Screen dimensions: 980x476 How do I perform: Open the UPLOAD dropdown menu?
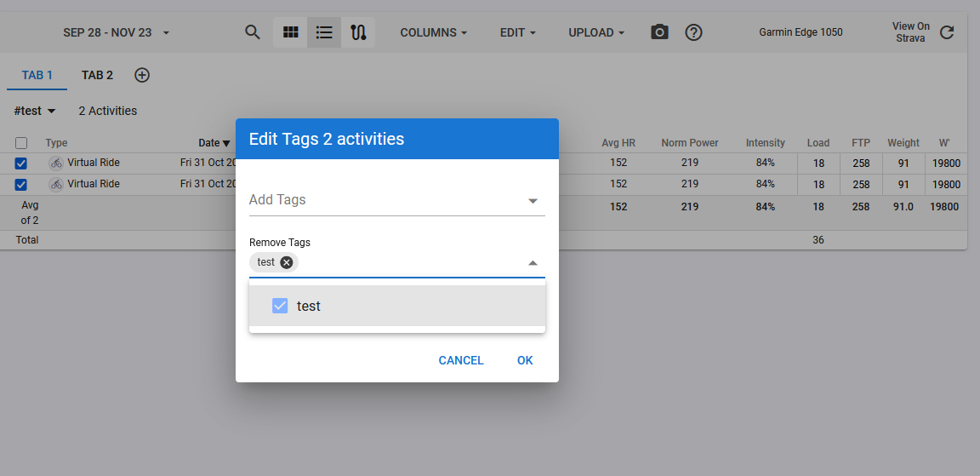pos(595,32)
